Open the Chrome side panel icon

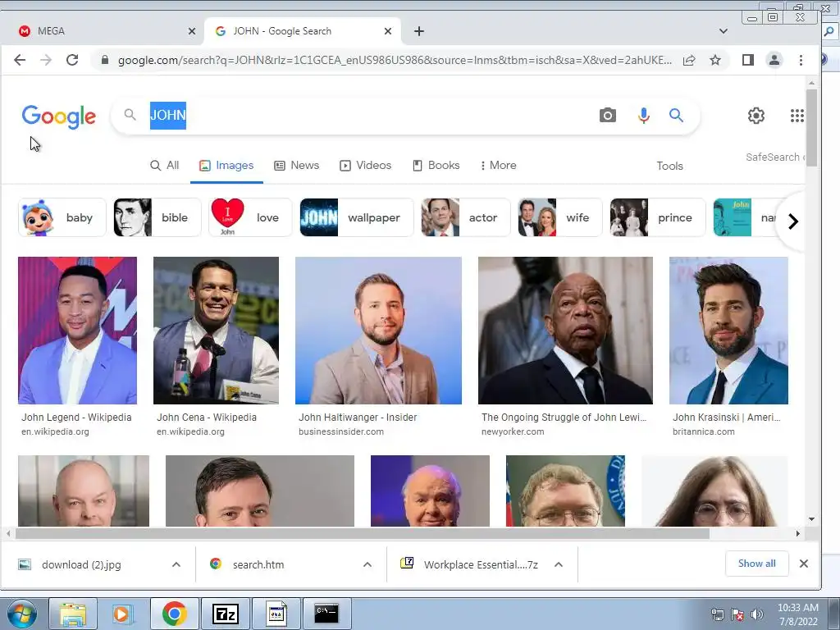click(748, 60)
